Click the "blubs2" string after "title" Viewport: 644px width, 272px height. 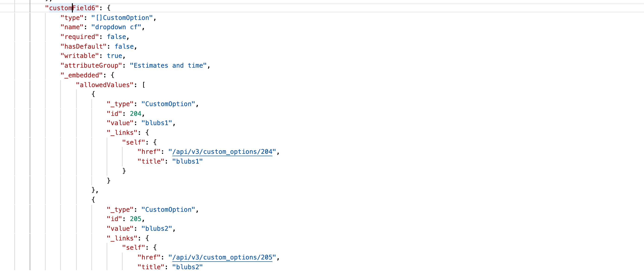[x=187, y=267]
